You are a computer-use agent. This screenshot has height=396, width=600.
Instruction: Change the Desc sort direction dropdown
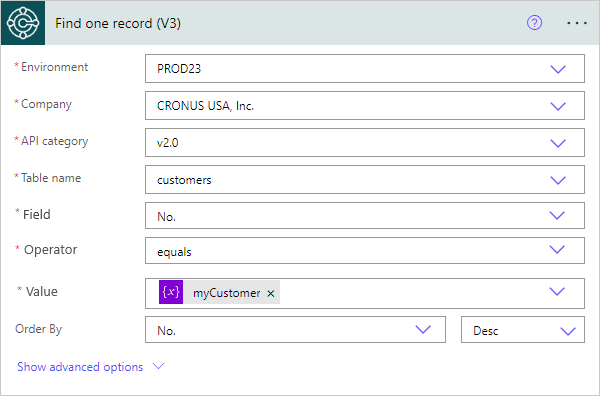(x=523, y=329)
